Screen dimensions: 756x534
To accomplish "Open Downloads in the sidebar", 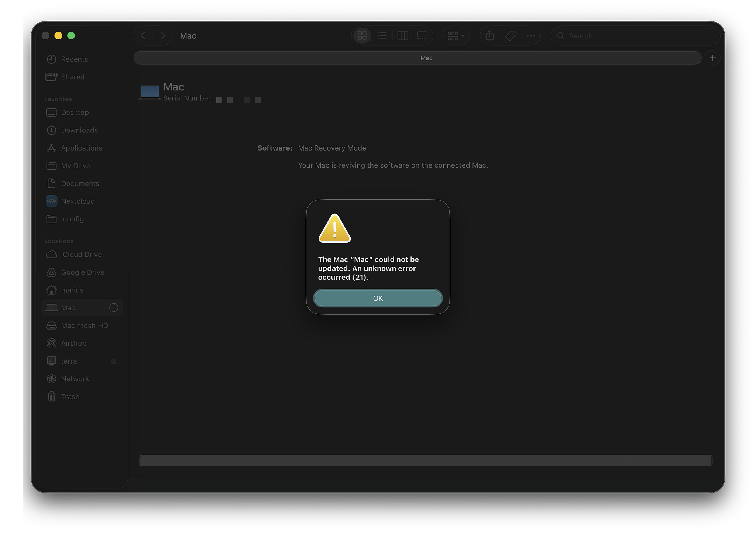I will coord(79,130).
